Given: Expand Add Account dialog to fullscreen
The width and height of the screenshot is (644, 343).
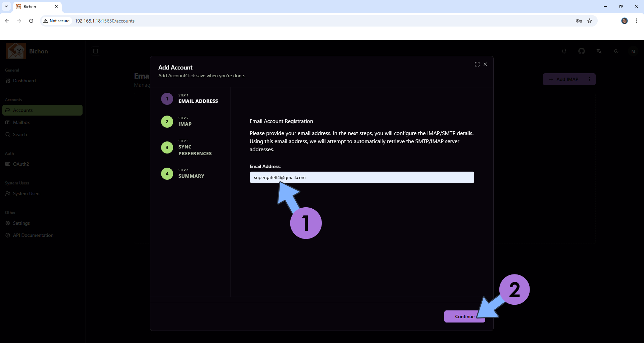Looking at the screenshot, I should tap(477, 64).
